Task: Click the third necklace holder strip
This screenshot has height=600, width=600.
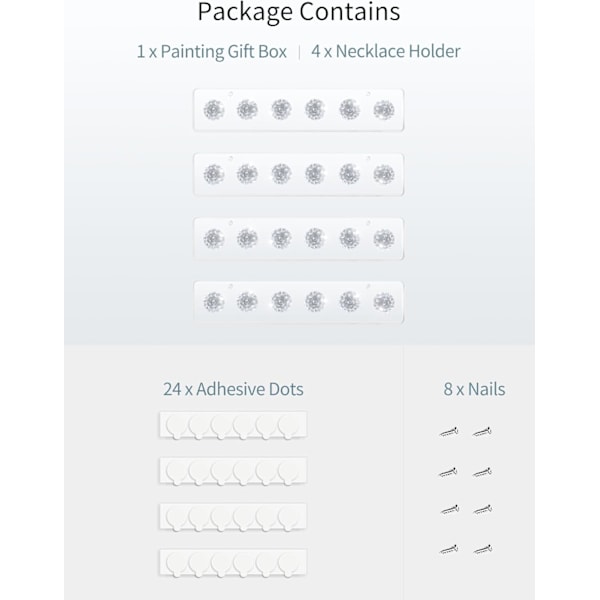Action: pos(298,239)
